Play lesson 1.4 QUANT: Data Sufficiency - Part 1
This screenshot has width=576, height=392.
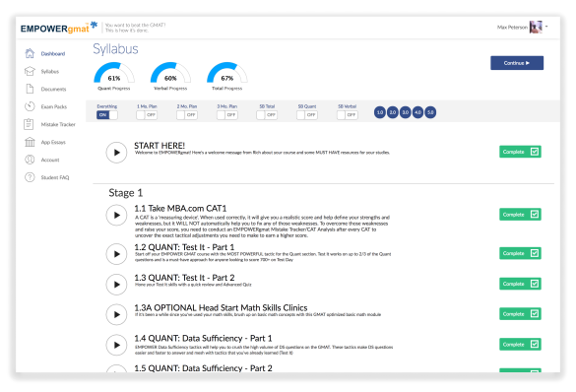[116, 345]
